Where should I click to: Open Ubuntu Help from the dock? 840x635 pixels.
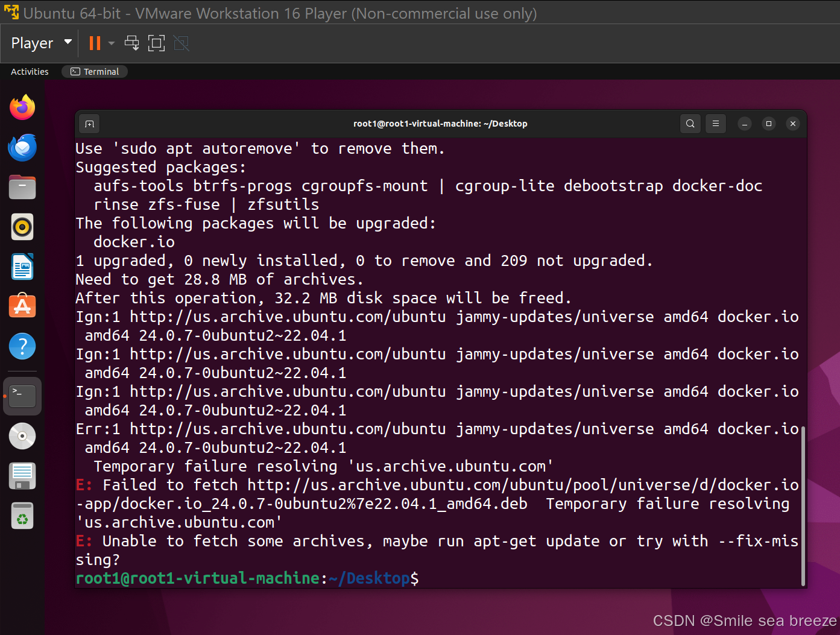click(22, 346)
